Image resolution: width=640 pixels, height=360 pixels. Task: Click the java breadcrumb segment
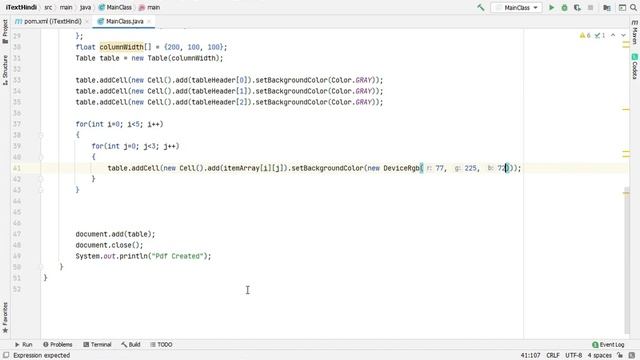[x=85, y=7]
